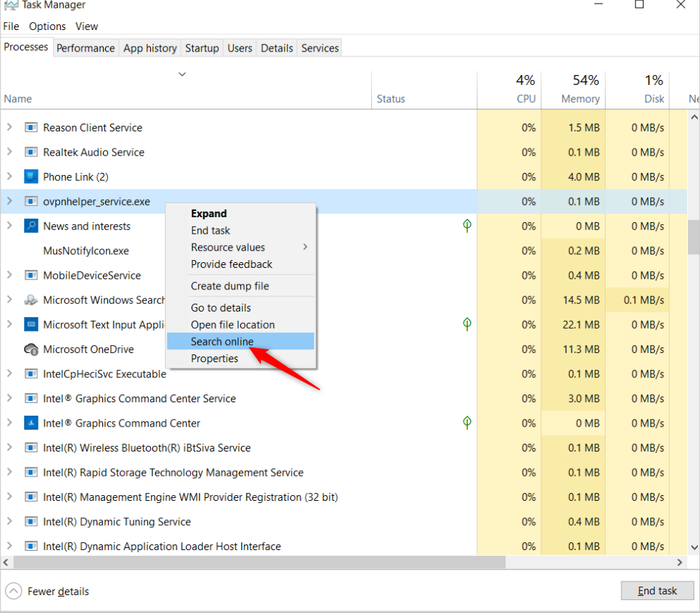
Task: Click the leaf status icon for Microsoft Text Input
Action: pyautogui.click(x=467, y=324)
